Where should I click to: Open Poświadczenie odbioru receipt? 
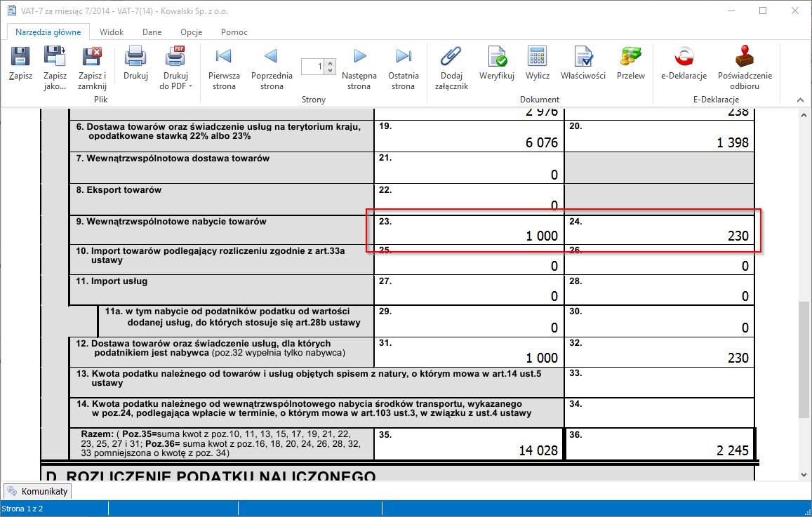coord(744,58)
